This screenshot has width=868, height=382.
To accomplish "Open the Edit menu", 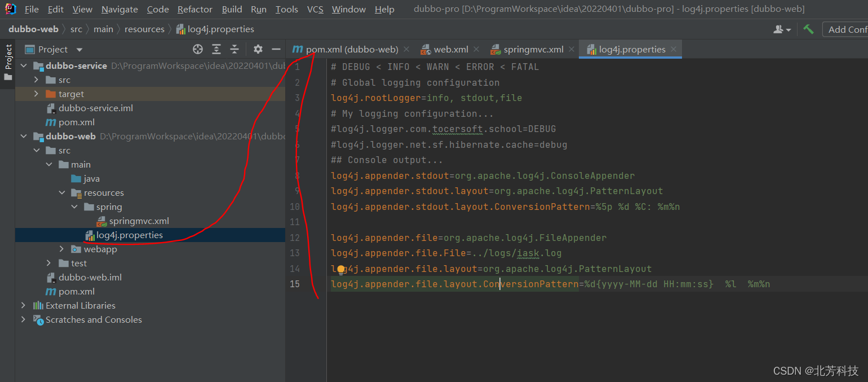I will (x=56, y=10).
